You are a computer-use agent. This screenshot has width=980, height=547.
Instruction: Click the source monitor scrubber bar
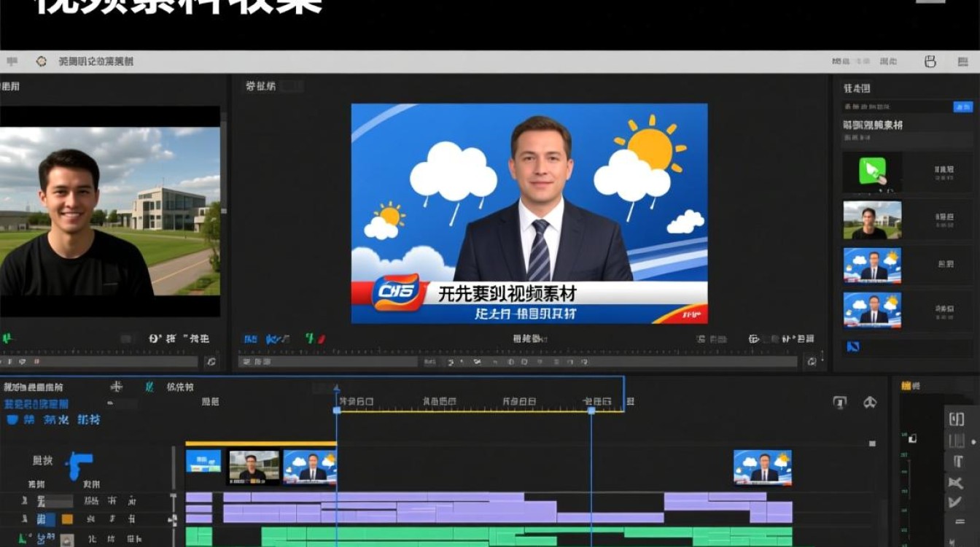click(99, 362)
